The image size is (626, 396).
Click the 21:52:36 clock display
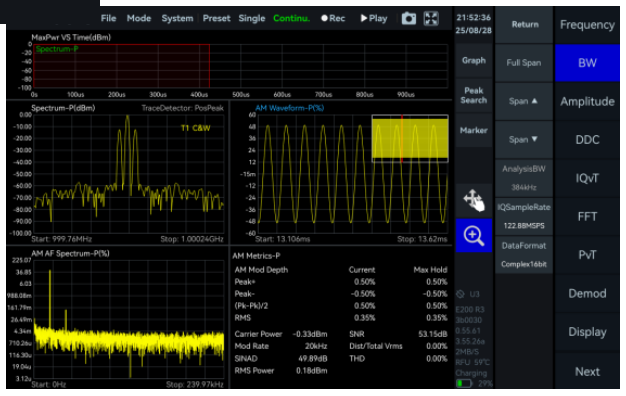(473, 18)
